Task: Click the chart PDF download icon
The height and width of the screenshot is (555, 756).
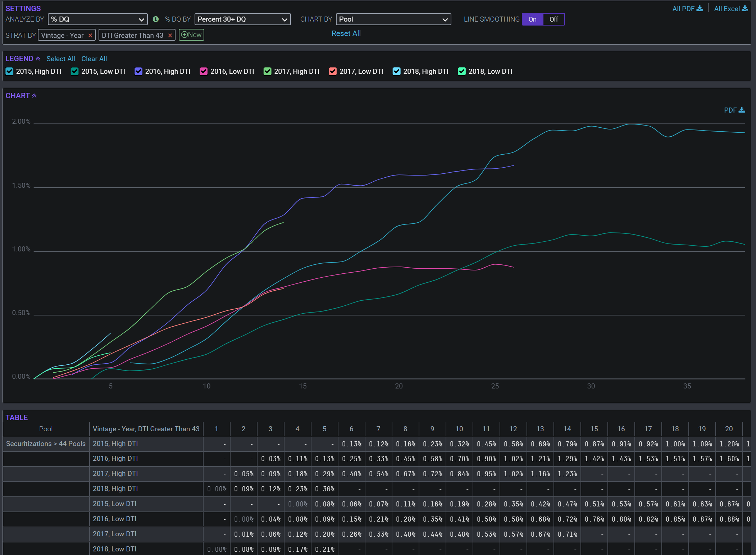Action: (742, 110)
